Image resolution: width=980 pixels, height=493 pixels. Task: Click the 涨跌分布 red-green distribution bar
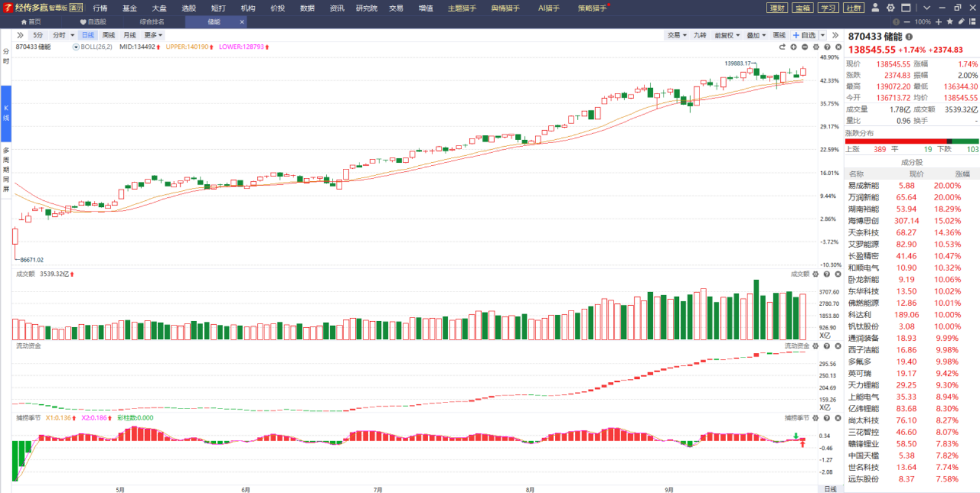click(912, 141)
